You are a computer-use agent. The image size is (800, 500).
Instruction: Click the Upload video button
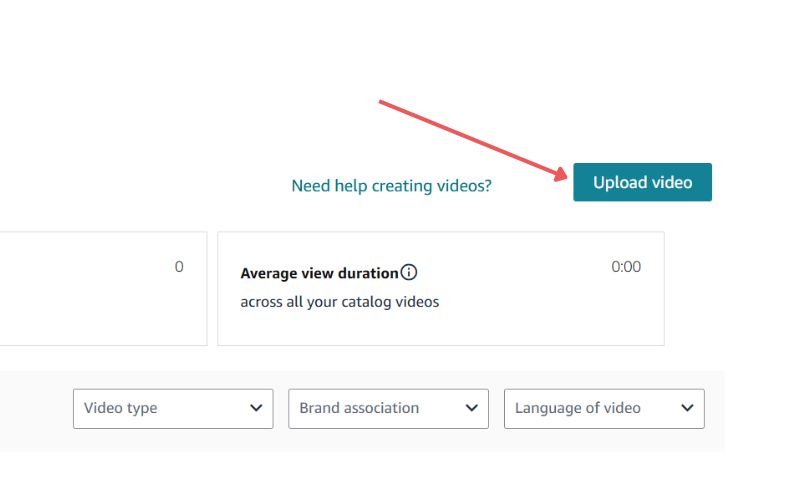click(x=642, y=182)
